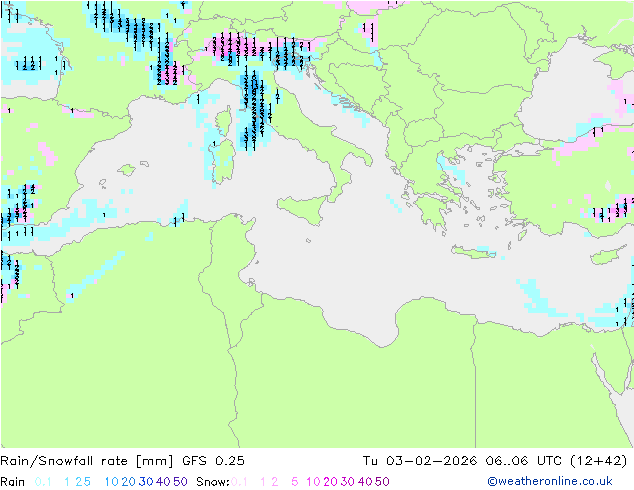This screenshot has height=490, width=634.
Task: Click the island of Corsica on the map
Action: 224,123
